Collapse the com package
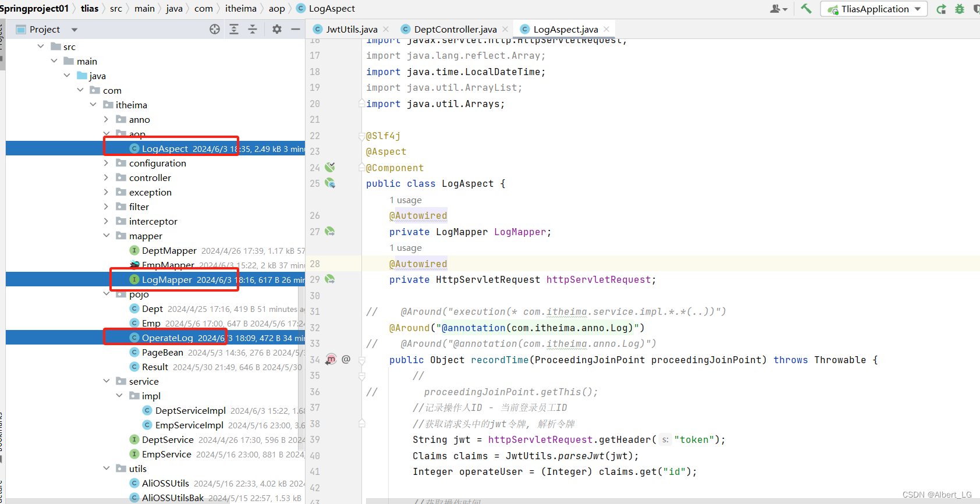 (x=80, y=90)
